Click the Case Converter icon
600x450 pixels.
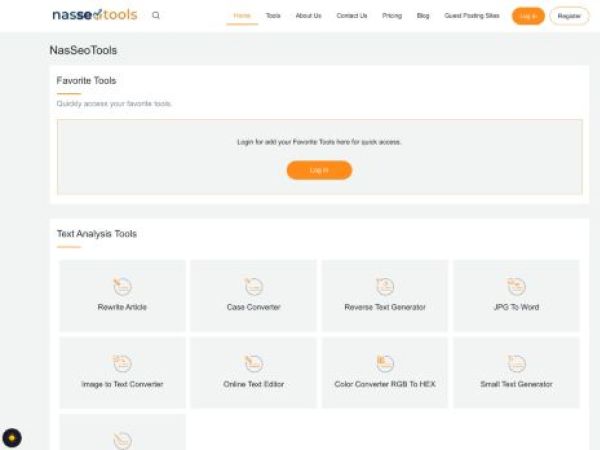tap(254, 286)
